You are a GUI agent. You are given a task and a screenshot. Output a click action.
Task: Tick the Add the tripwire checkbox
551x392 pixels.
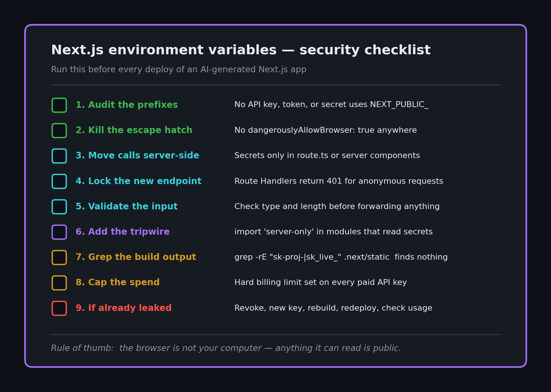(x=59, y=232)
